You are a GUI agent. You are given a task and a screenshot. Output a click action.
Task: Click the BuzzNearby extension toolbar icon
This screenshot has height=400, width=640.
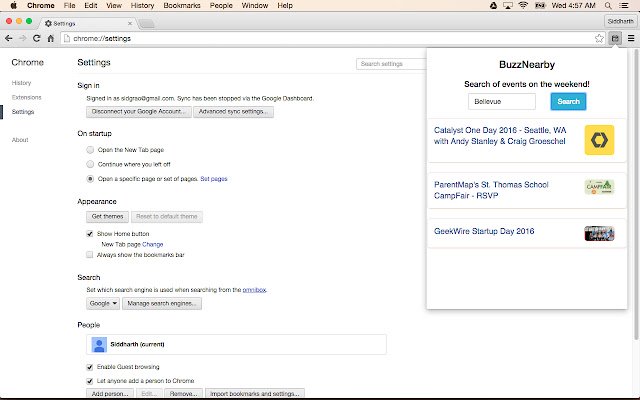[x=615, y=38]
